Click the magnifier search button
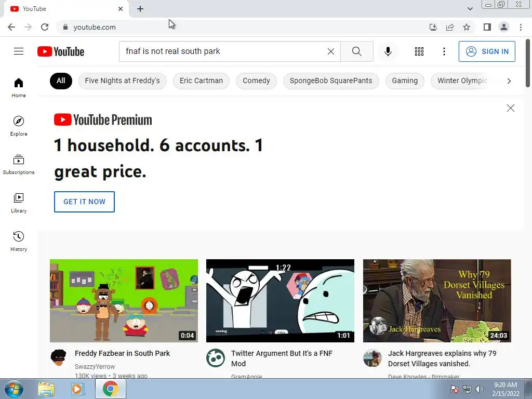Screen dimensions: 532x399 (x=356, y=51)
